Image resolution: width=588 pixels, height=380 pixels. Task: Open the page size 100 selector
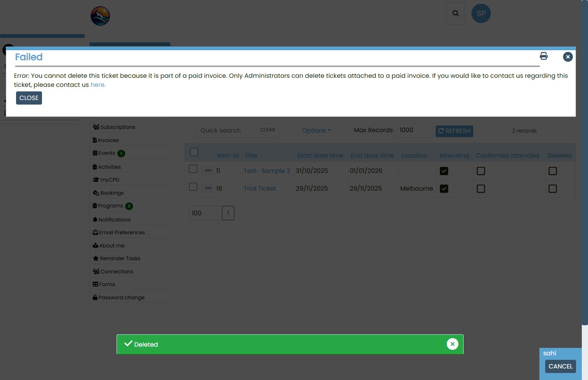pyautogui.click(x=205, y=213)
